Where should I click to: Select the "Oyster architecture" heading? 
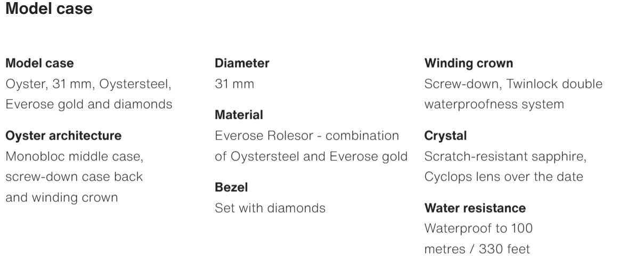tap(63, 136)
